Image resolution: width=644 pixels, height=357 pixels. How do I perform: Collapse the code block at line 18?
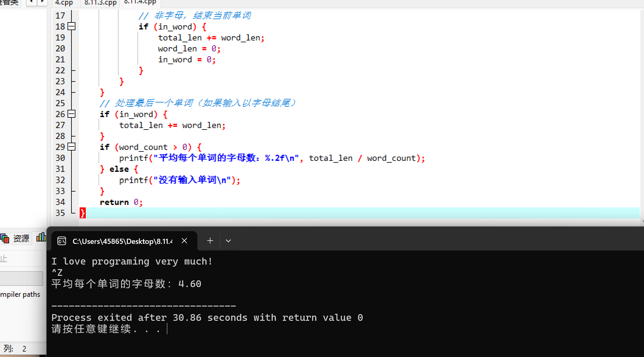tap(71, 26)
